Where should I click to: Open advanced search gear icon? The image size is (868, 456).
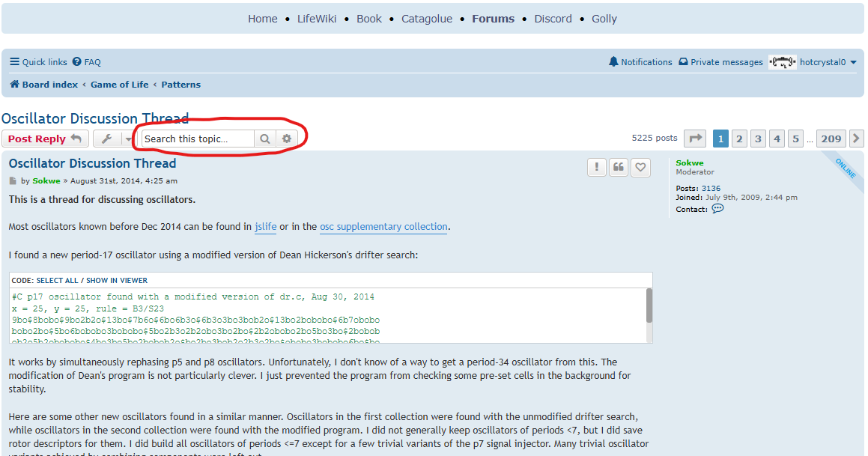(287, 139)
